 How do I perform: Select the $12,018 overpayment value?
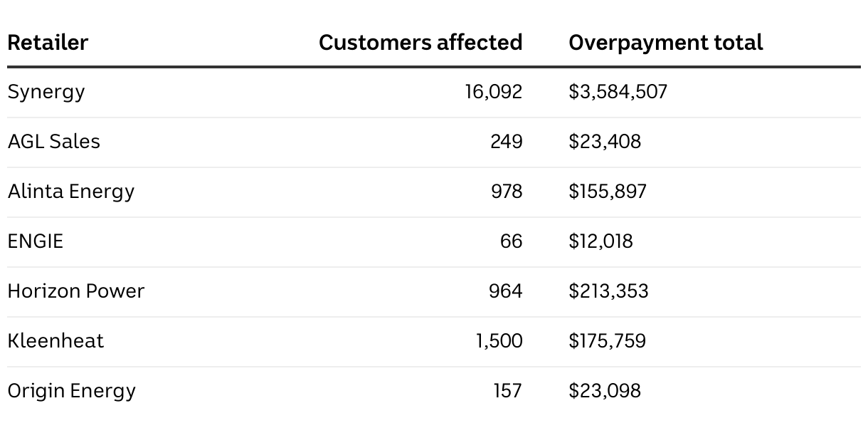600,241
